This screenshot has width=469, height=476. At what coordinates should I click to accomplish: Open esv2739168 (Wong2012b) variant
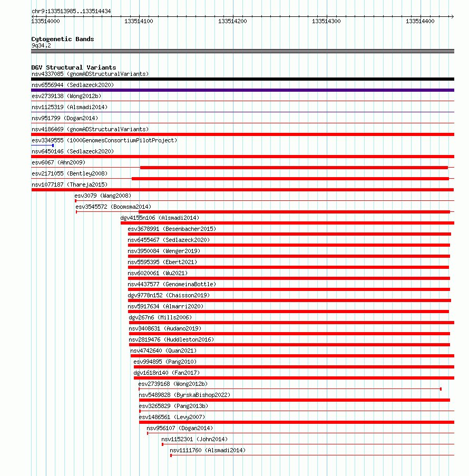[x=173, y=384]
